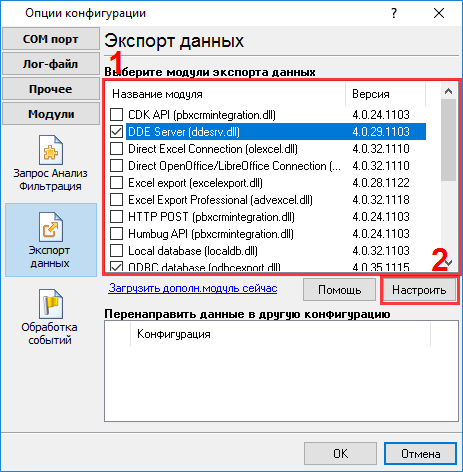The width and height of the screenshot is (463, 472).
Task: Select the Экспорт данных sidebar icon
Action: pos(51,240)
